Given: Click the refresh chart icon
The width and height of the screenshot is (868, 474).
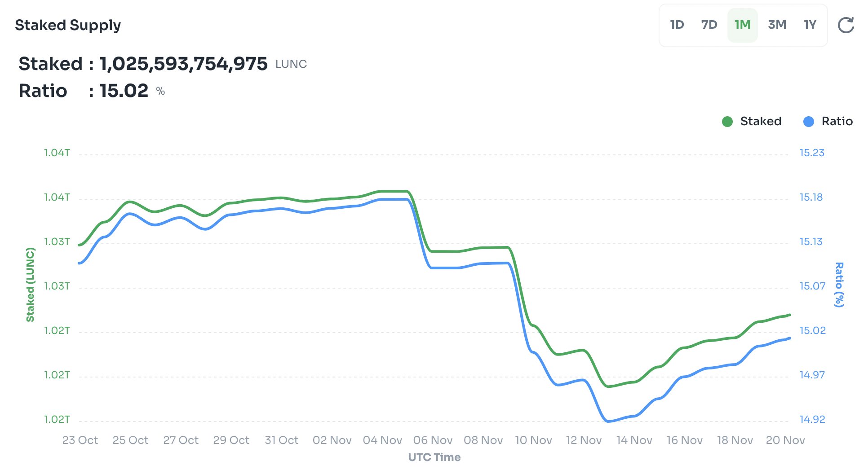Looking at the screenshot, I should point(846,25).
